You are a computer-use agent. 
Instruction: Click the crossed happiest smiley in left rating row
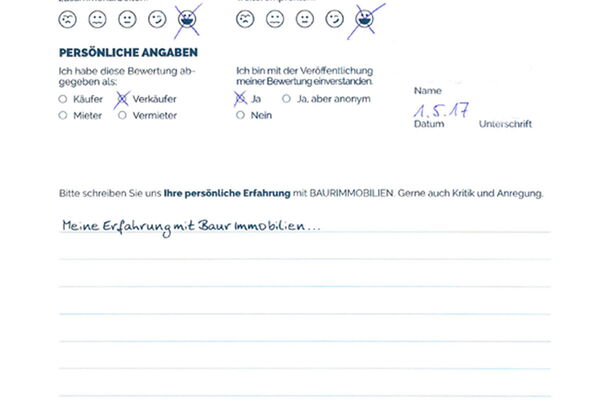(186, 19)
